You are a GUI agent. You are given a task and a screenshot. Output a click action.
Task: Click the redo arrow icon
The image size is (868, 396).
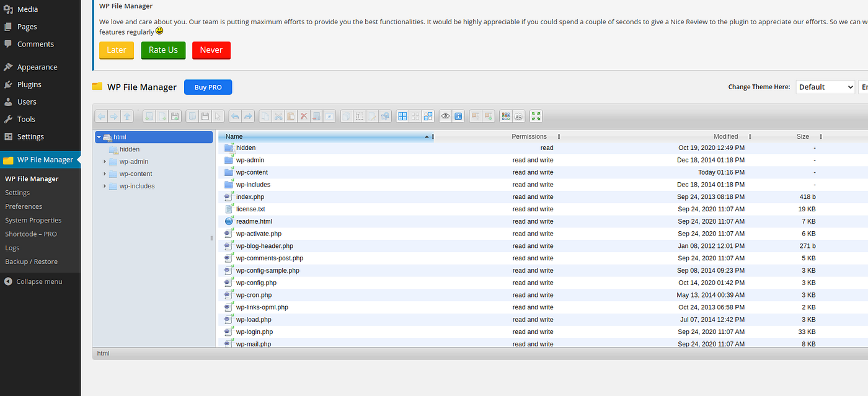point(248,116)
